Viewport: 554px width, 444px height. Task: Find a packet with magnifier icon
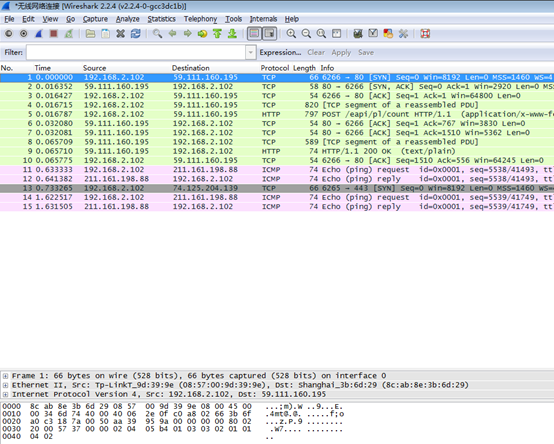tap(157, 34)
